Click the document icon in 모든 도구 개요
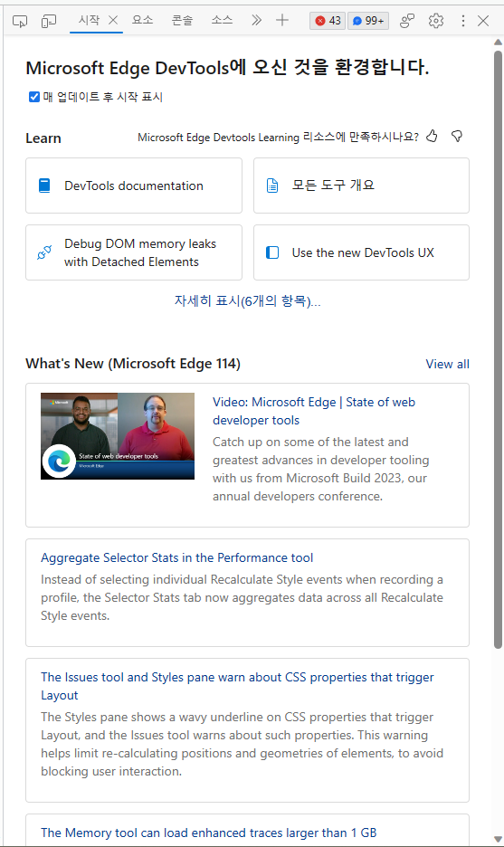Image resolution: width=504 pixels, height=847 pixels. [272, 186]
